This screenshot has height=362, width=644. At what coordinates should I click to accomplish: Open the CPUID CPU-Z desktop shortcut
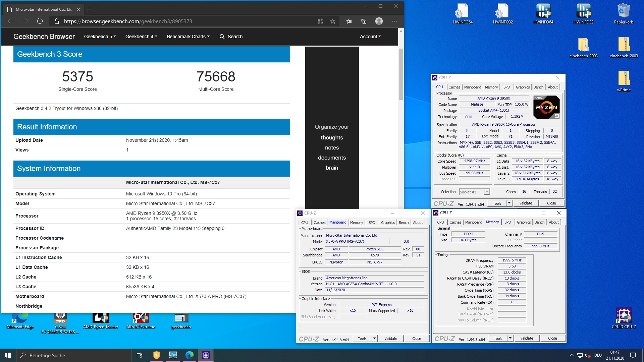click(624, 318)
